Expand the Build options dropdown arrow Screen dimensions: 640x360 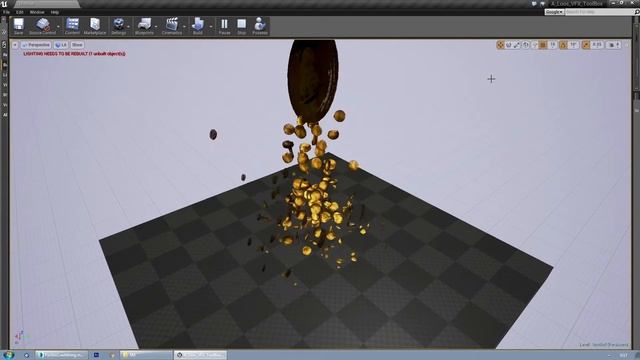tap(211, 27)
